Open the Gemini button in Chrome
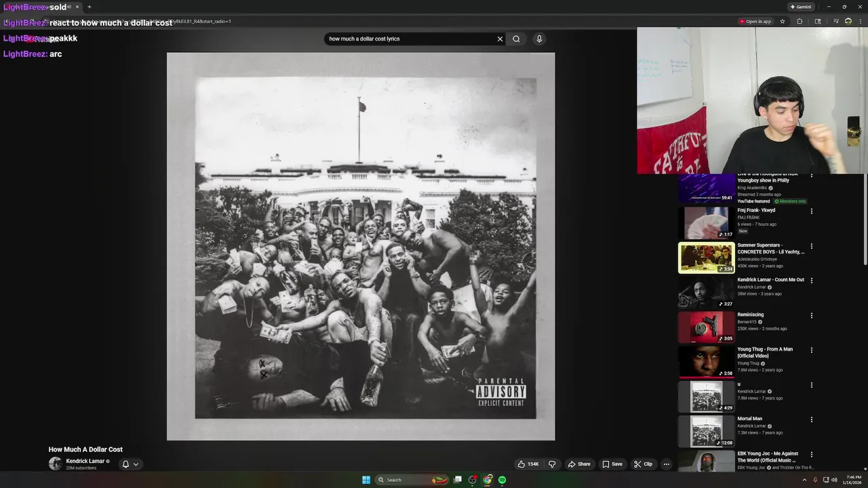 click(x=801, y=7)
